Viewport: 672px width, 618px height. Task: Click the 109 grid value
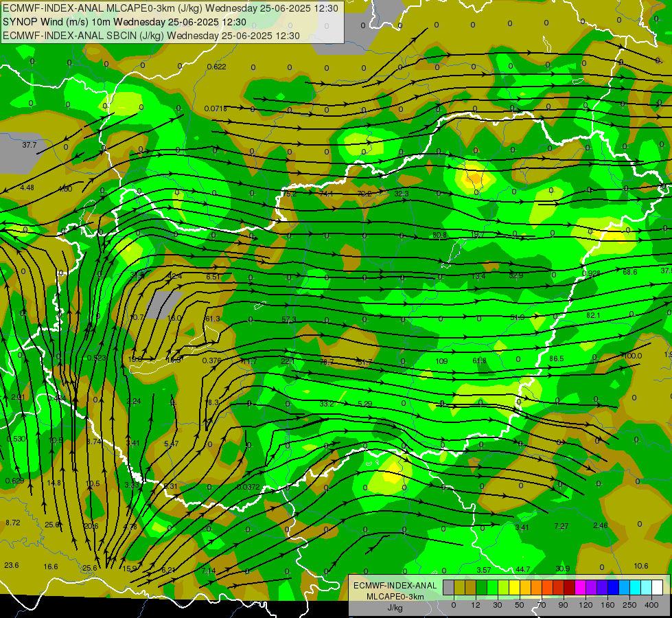click(441, 361)
